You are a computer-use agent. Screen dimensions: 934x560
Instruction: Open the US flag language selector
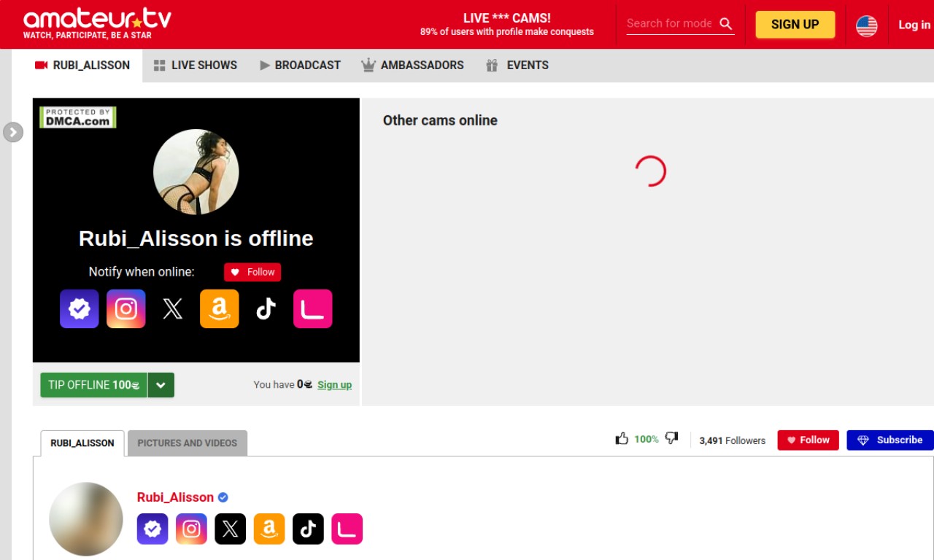pyautogui.click(x=867, y=26)
